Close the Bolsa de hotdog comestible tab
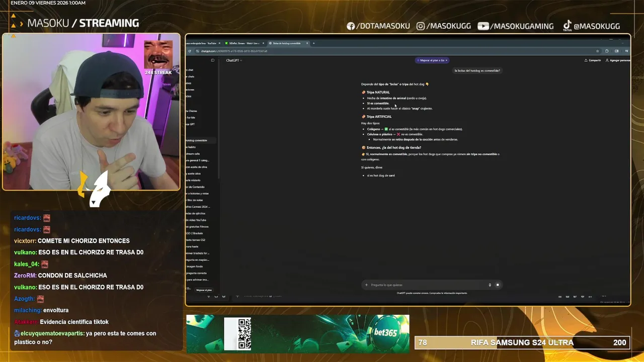644x362 pixels. pyautogui.click(x=308, y=43)
